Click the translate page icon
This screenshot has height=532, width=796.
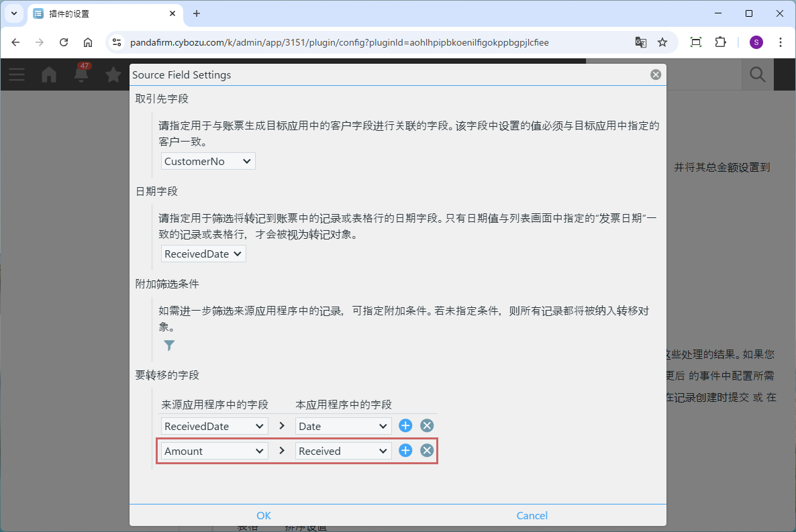click(x=641, y=42)
